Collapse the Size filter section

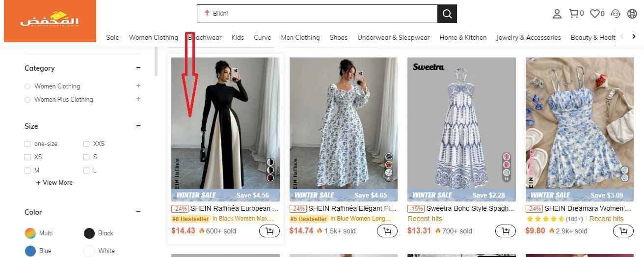138,126
